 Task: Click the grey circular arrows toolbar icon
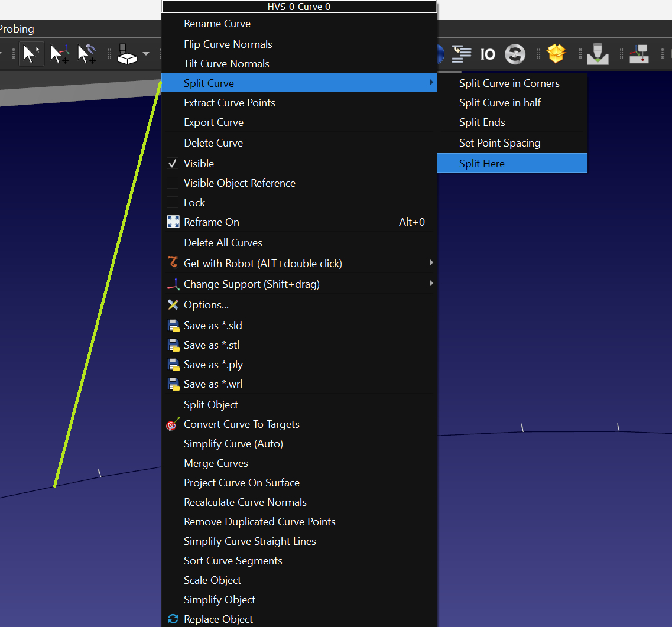515,54
